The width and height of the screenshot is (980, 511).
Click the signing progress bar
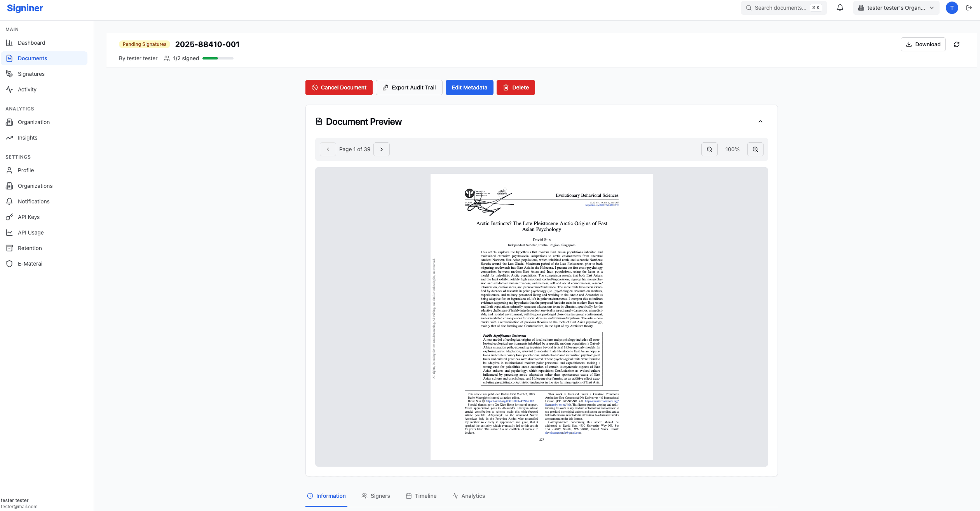click(218, 58)
